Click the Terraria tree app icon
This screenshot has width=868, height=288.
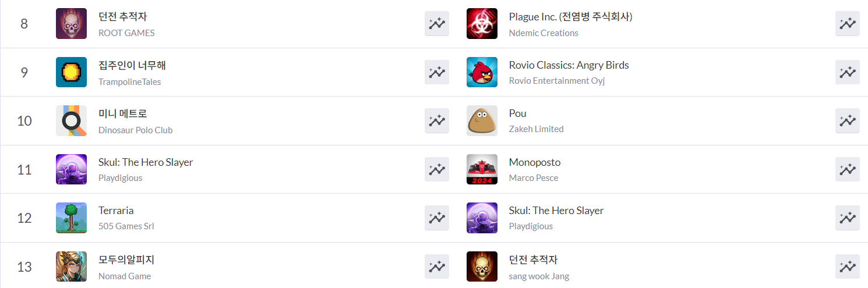pos(71,218)
